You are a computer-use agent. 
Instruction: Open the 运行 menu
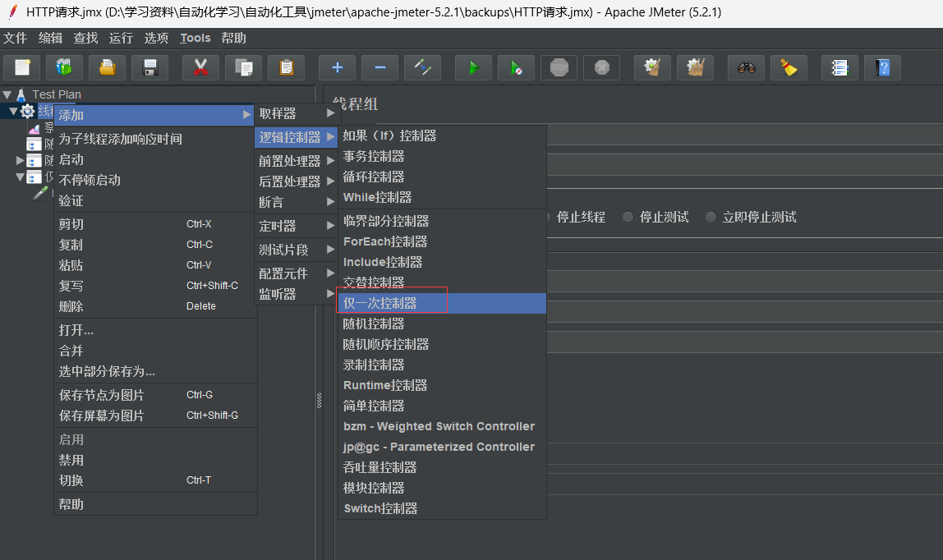click(121, 38)
